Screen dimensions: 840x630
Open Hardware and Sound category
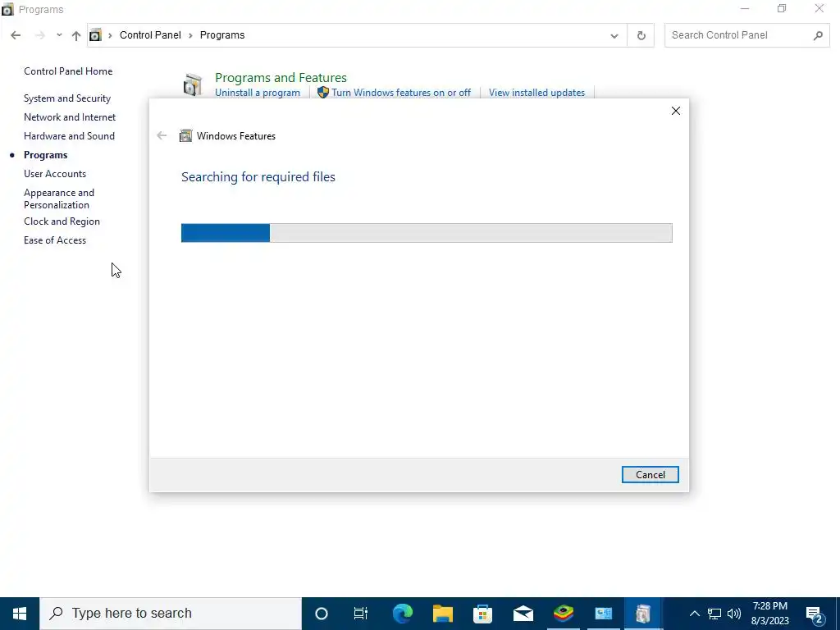click(69, 136)
